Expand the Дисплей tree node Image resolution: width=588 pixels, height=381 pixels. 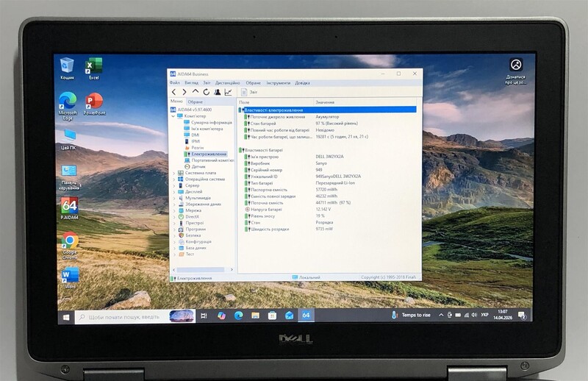[x=173, y=192]
